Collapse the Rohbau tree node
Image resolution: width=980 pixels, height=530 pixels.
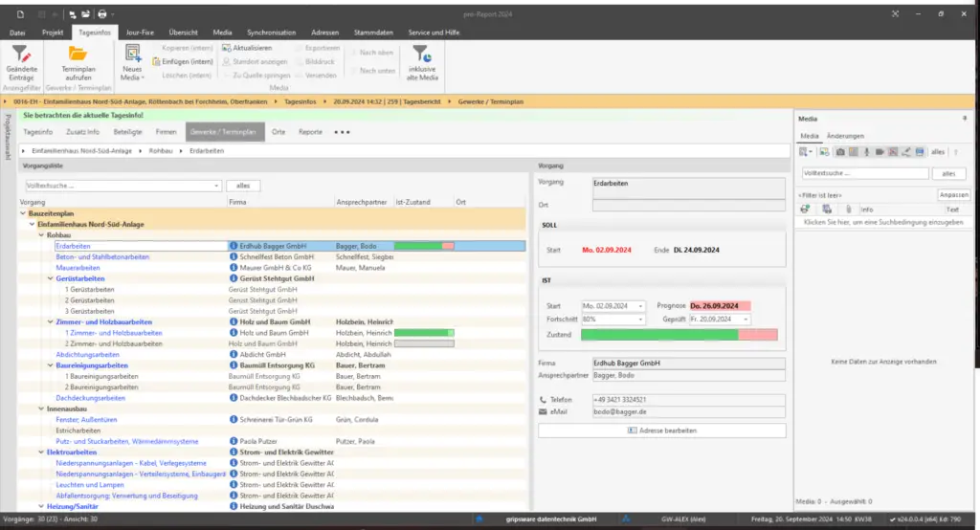(41, 235)
